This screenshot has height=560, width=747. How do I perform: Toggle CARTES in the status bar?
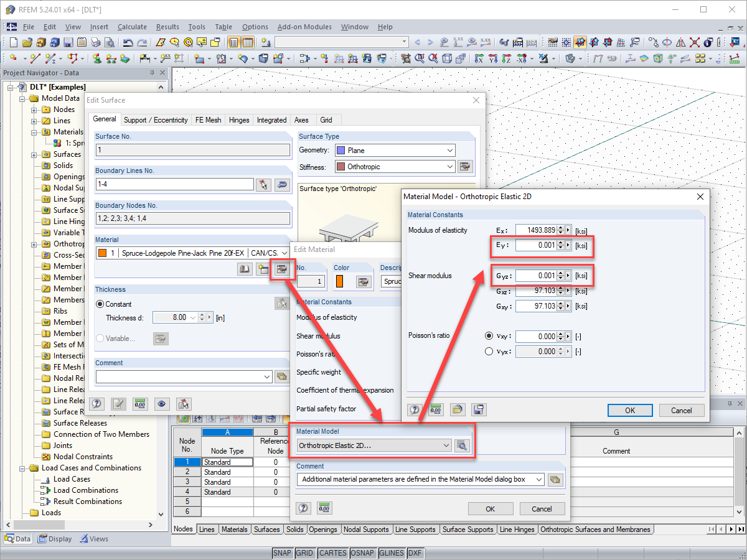click(x=332, y=553)
